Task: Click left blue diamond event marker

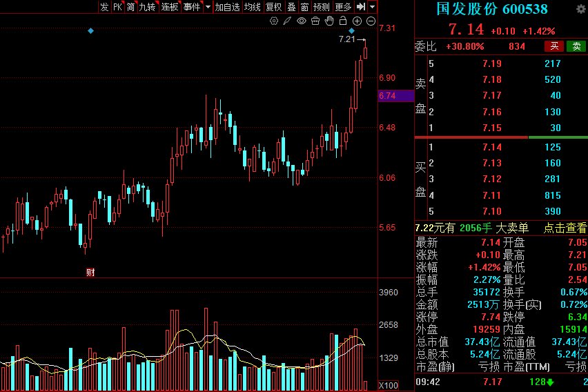Action: coord(90,31)
